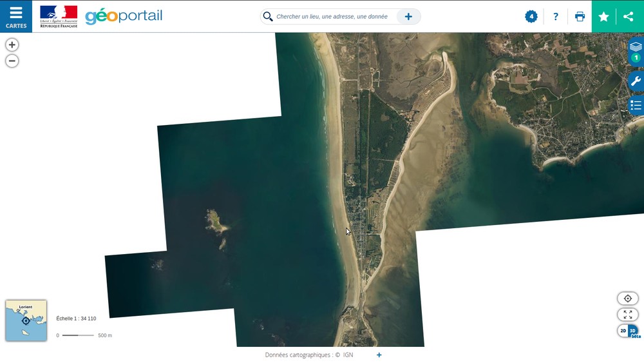Click the search magnifier icon
This screenshot has height=363, width=644.
click(268, 17)
